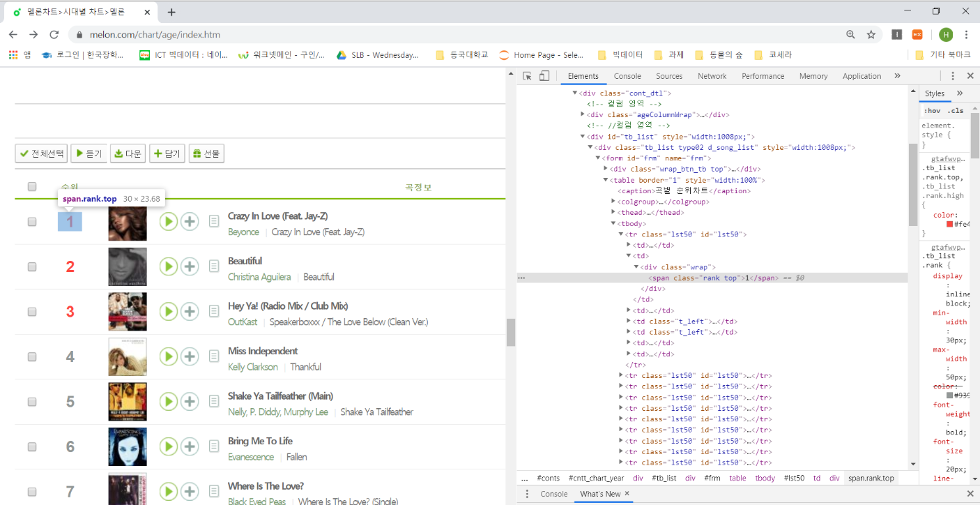Screen dimensions: 980x505
Task: Click the gray color swatch in .rank rule
Action: tap(949, 395)
